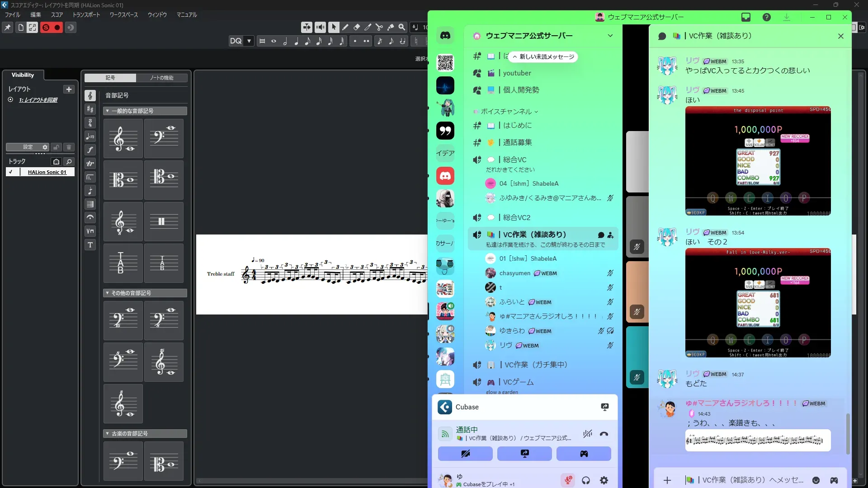Switch to the ノートの機能 tab

point(162,78)
